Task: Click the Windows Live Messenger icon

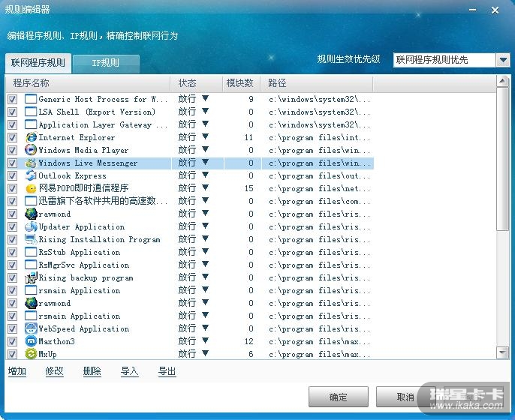Action: (x=31, y=163)
